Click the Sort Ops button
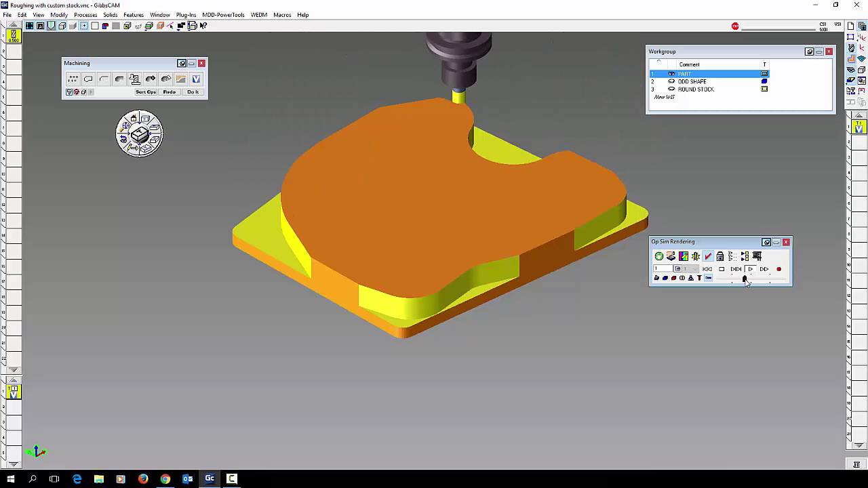The height and width of the screenshot is (488, 868). [146, 92]
